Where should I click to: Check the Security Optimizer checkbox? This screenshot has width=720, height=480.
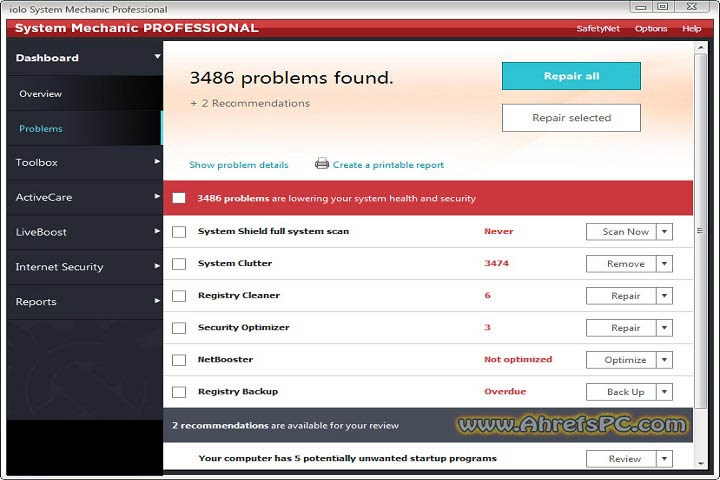(179, 328)
